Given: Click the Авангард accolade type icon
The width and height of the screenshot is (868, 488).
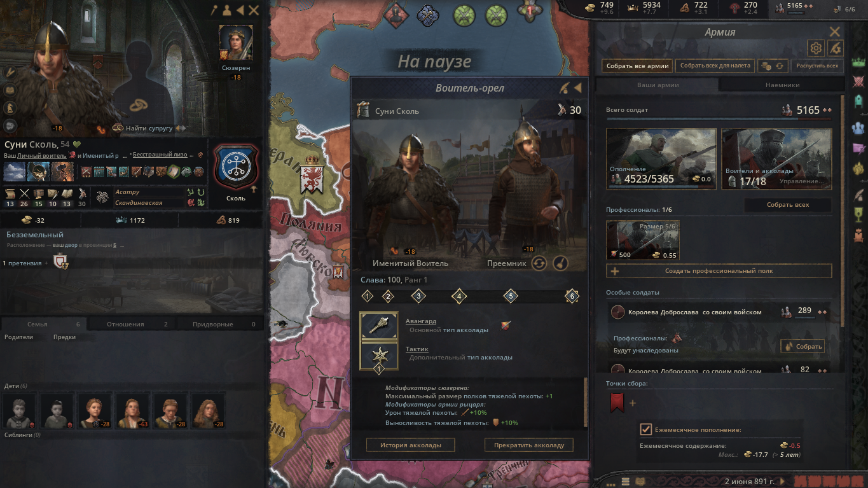Looking at the screenshot, I should coord(379,326).
